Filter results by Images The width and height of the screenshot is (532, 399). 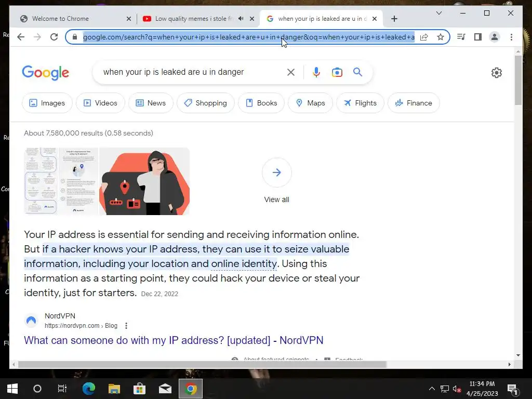(x=47, y=103)
